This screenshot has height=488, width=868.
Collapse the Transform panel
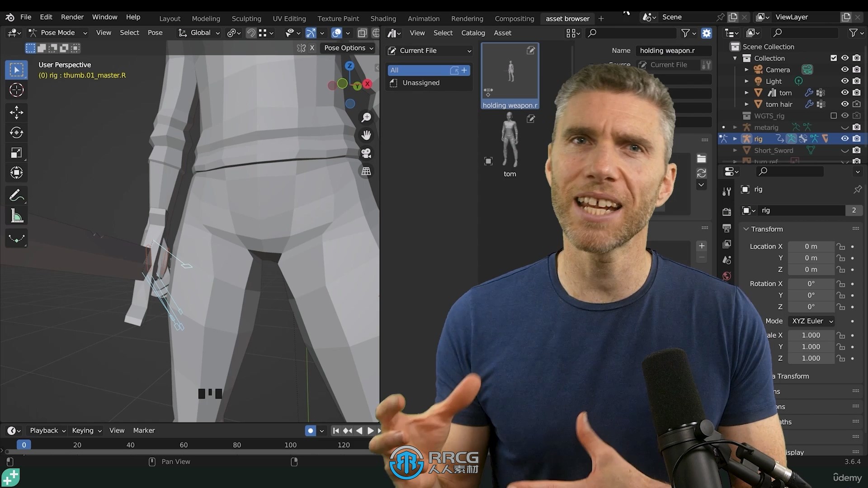click(x=746, y=229)
